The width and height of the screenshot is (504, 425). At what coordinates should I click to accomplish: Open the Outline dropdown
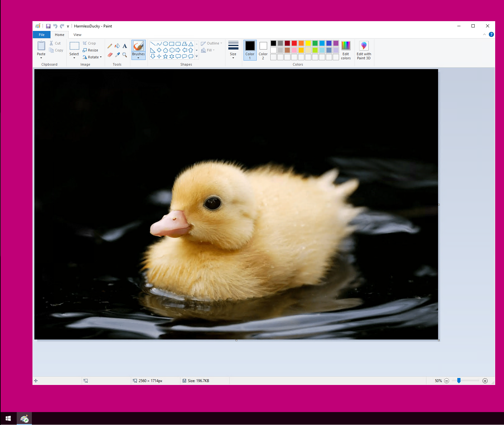tap(212, 43)
